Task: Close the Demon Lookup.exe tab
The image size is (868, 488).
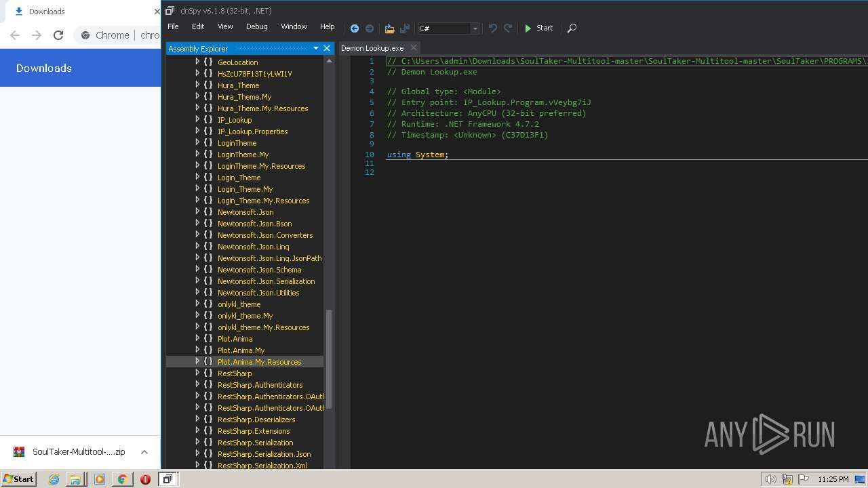Action: tap(413, 48)
